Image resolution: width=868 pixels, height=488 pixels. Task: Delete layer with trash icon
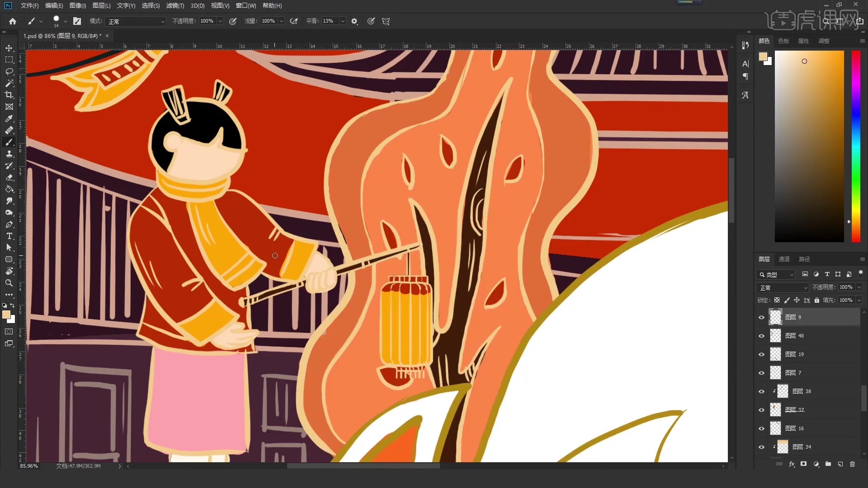tap(852, 464)
